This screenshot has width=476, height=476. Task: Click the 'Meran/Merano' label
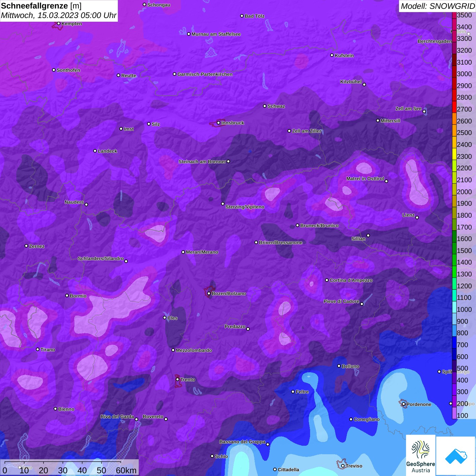202,252
